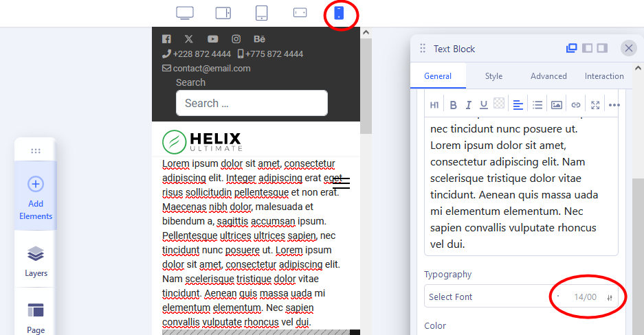
Task: Open the hamburger menu in preview
Action: (342, 183)
